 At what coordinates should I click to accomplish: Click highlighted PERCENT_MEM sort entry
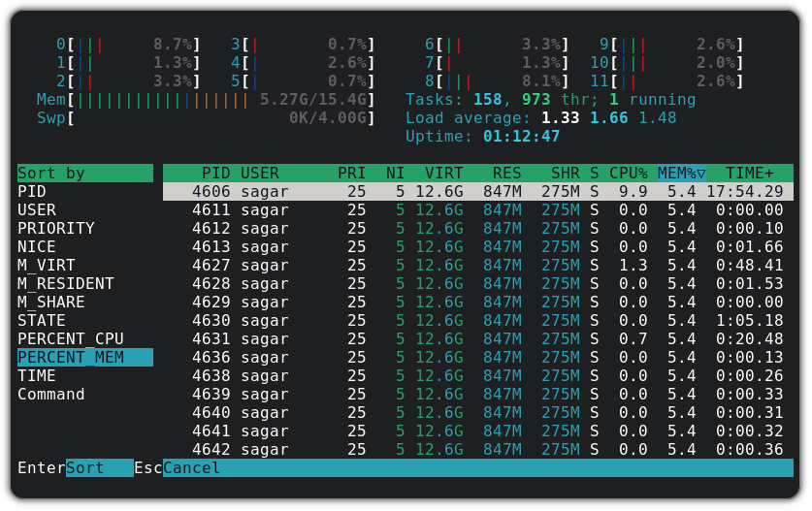point(71,358)
